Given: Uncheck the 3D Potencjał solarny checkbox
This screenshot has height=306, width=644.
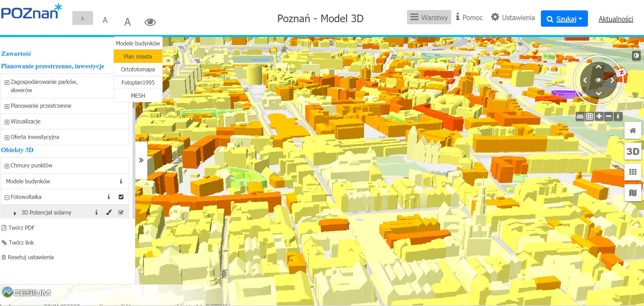Looking at the screenshot, I should tap(121, 212).
